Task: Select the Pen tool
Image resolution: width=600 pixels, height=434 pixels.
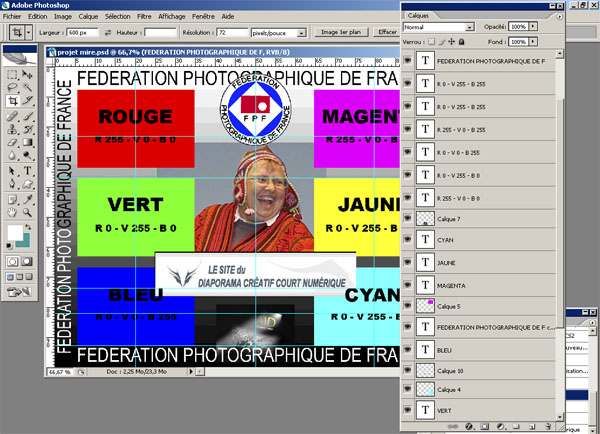Action: pos(12,184)
